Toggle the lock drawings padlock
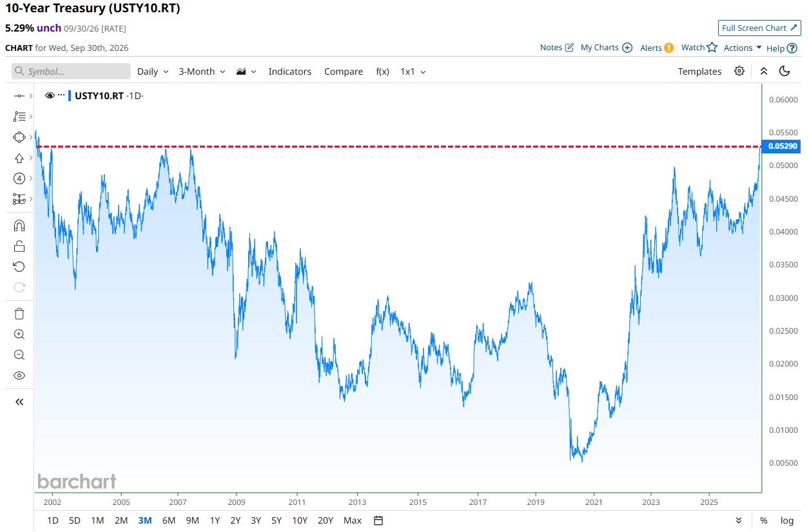The height and width of the screenshot is (532, 809). (x=19, y=246)
